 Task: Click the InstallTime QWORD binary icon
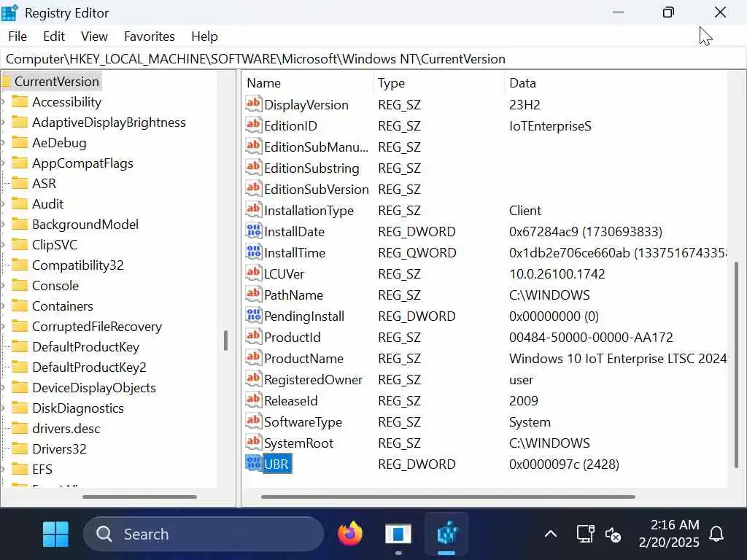[x=253, y=252]
